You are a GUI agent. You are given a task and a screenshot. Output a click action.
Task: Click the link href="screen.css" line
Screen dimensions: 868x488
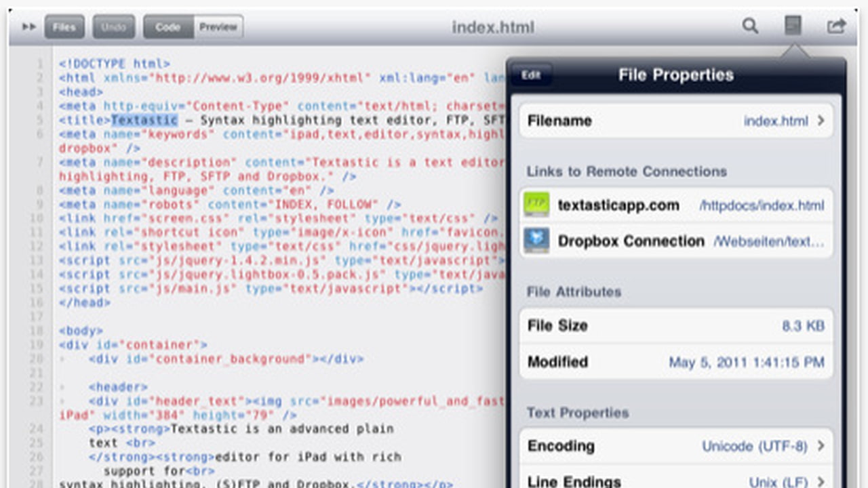point(279,218)
